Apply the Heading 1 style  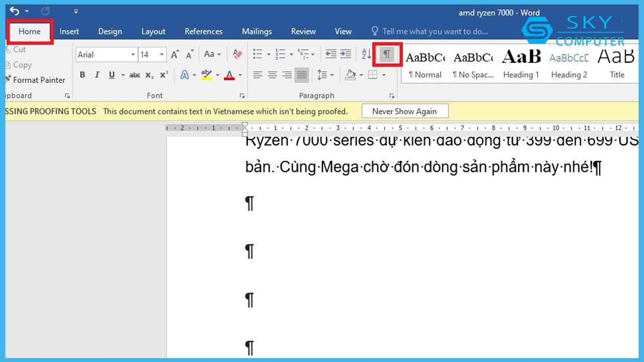521,65
